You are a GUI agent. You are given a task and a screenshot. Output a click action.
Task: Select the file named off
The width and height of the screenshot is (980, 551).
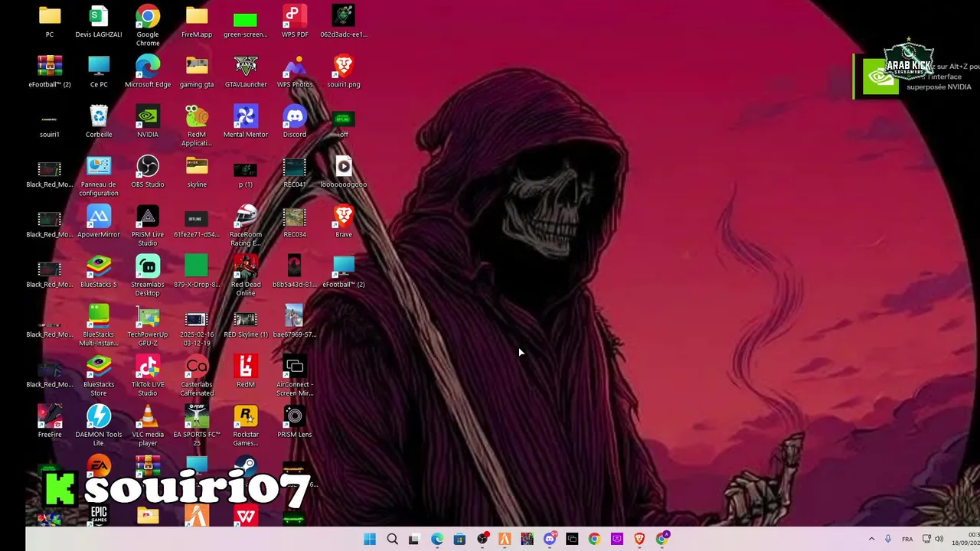point(344,122)
